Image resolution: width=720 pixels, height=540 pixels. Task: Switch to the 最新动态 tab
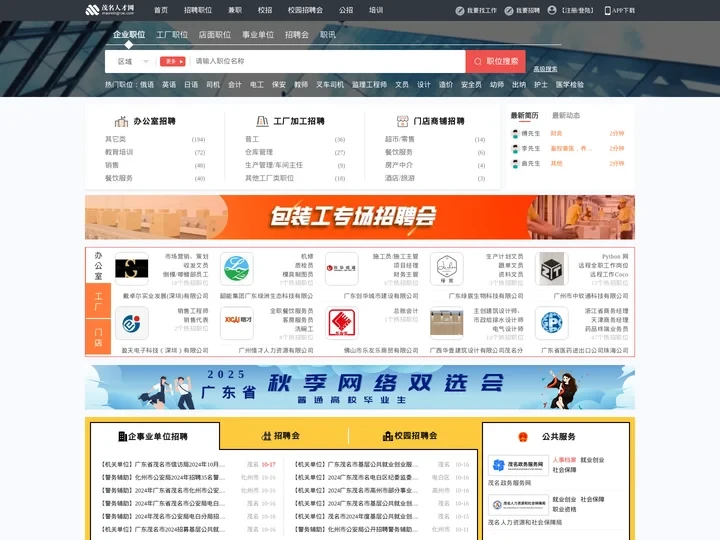click(566, 115)
